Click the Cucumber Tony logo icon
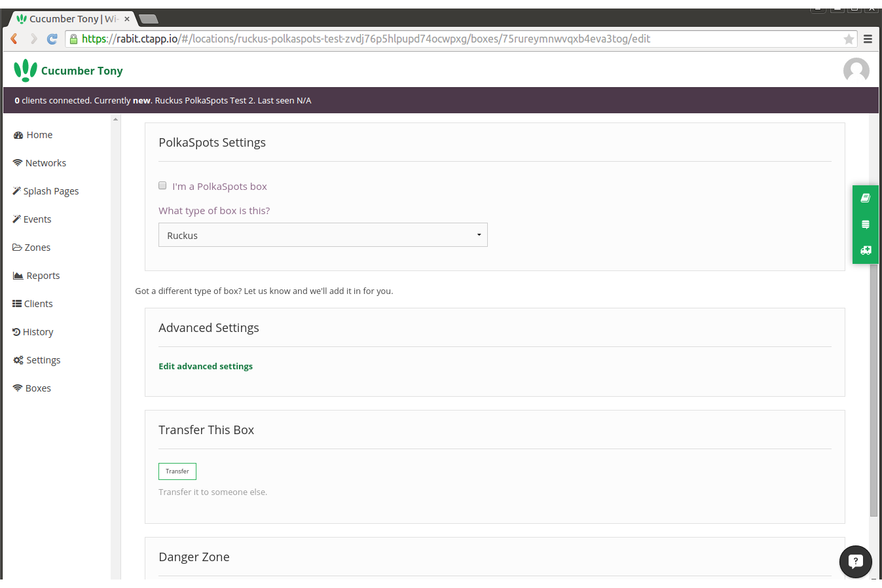 click(x=26, y=70)
